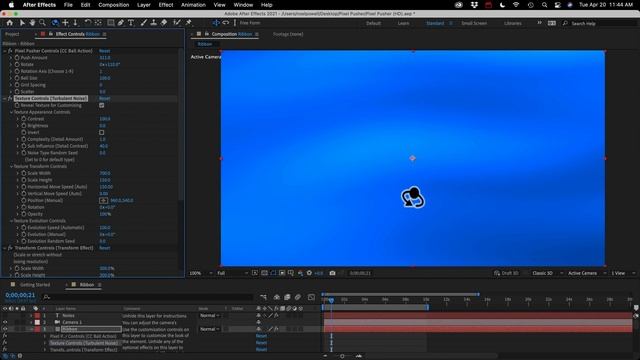Select the Puppet Pin tool
The image size is (640, 360).
189,23
